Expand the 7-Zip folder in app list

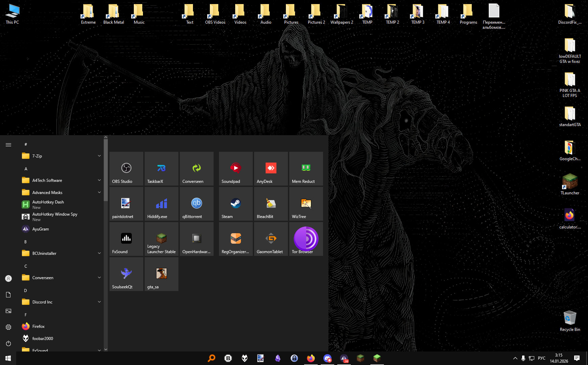pos(61,156)
